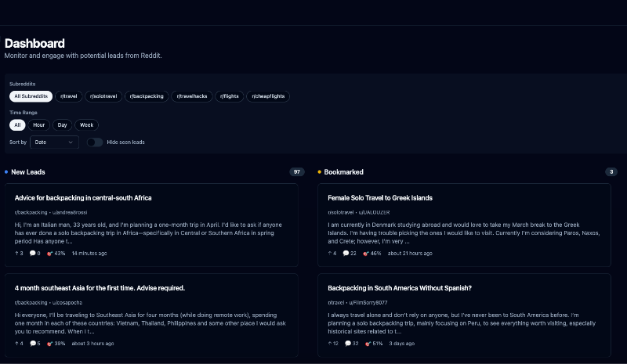Click the 46% score icon on Greek Islands

point(365,254)
